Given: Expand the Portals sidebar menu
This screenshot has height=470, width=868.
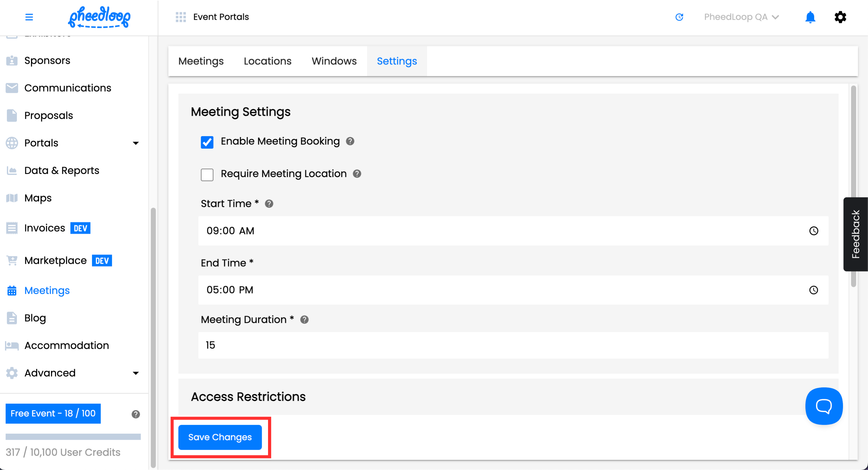Looking at the screenshot, I should pos(136,143).
